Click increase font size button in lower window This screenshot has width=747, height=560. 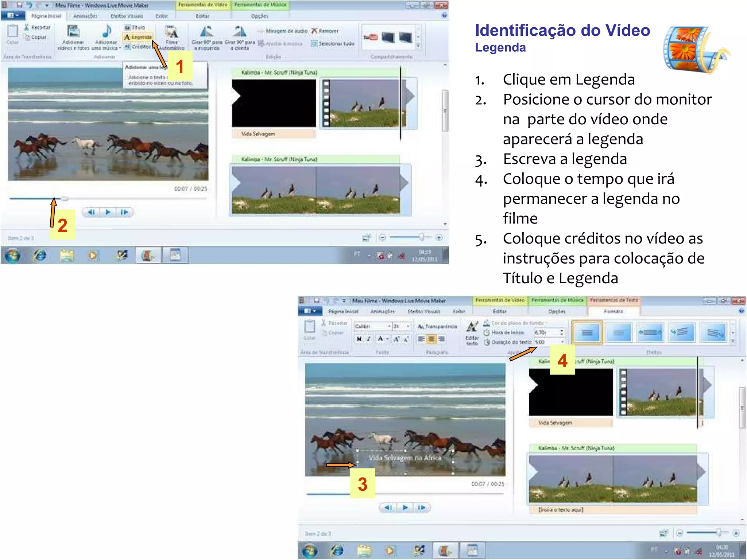396,339
